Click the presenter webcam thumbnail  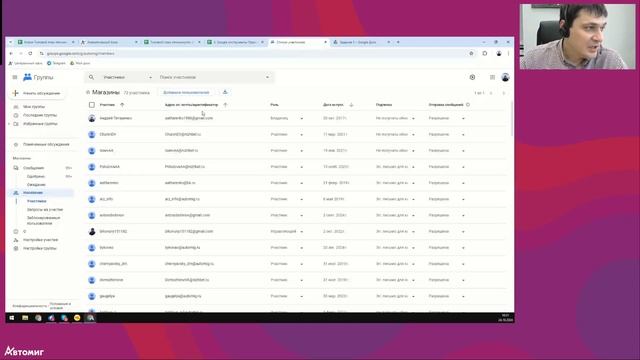pos(578,36)
